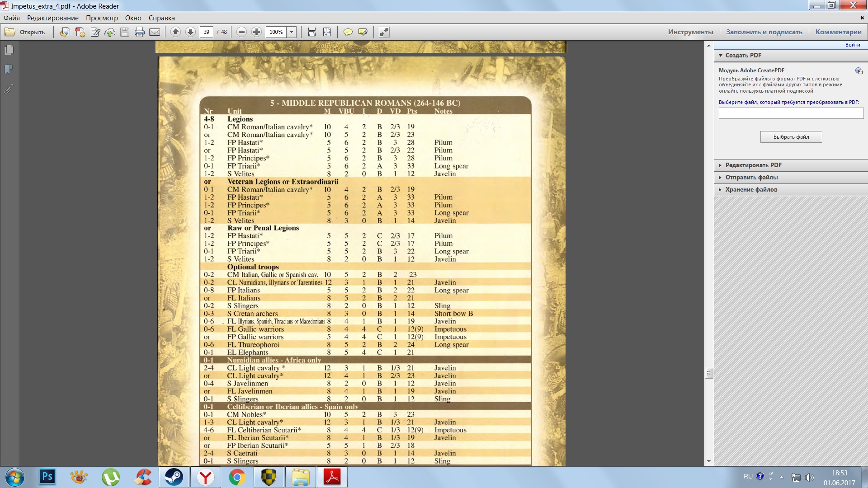
Task: Click the 'EL Elephants' table row
Action: pos(365,352)
